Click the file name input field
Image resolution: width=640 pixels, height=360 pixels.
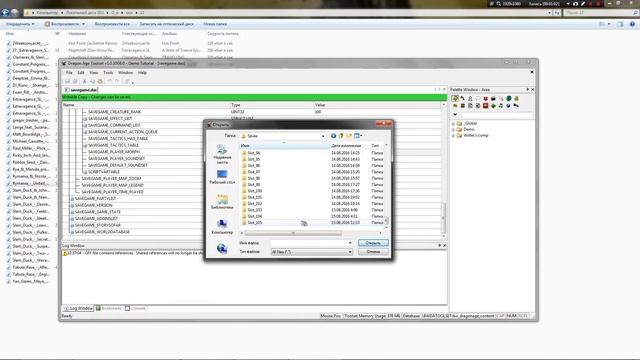(x=312, y=243)
